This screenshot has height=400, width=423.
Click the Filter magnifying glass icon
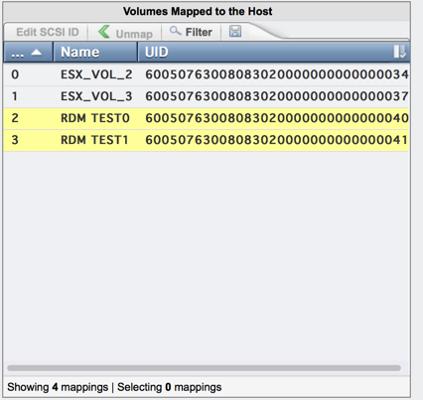click(175, 31)
